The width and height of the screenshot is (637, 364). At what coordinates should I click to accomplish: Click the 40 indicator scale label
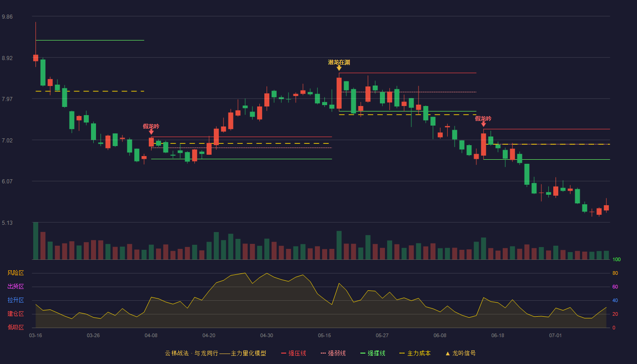pos(615,300)
